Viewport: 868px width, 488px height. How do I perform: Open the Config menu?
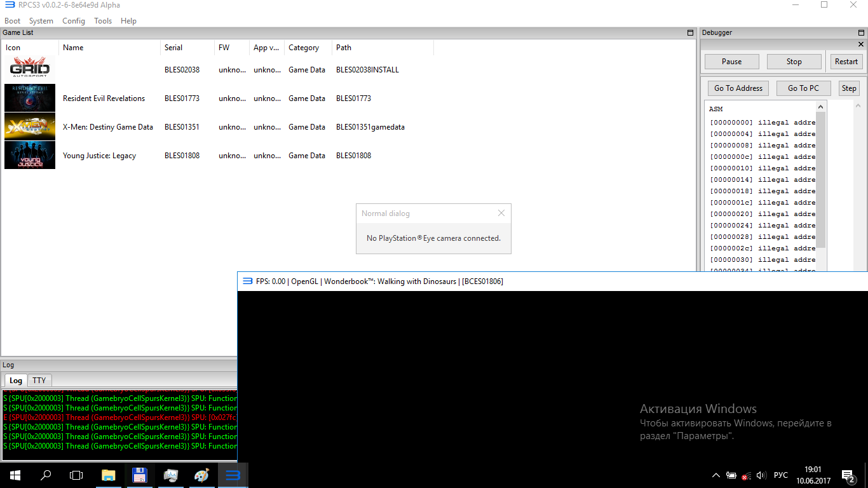(74, 21)
